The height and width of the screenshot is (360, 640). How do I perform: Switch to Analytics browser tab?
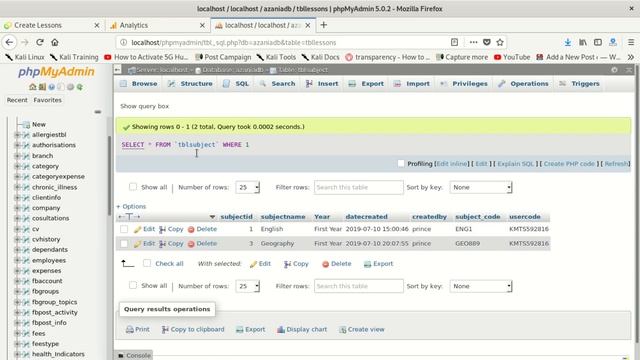click(x=158, y=25)
